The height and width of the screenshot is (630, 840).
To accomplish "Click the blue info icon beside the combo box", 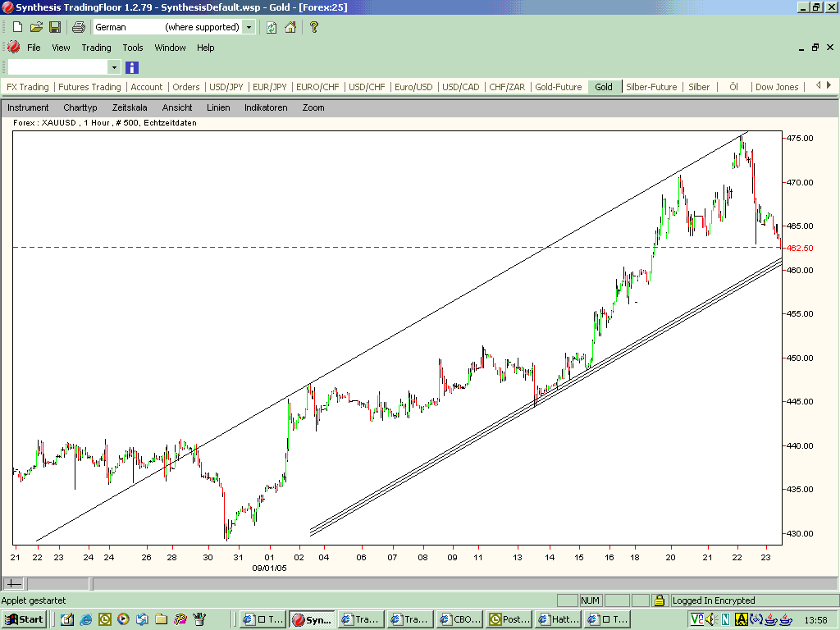I will [x=131, y=67].
